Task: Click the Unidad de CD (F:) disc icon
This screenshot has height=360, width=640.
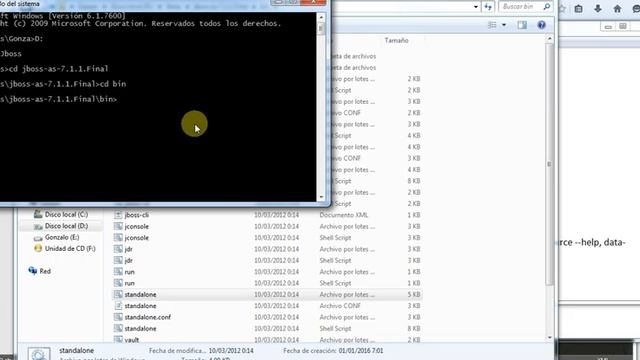Action: [x=38, y=248]
